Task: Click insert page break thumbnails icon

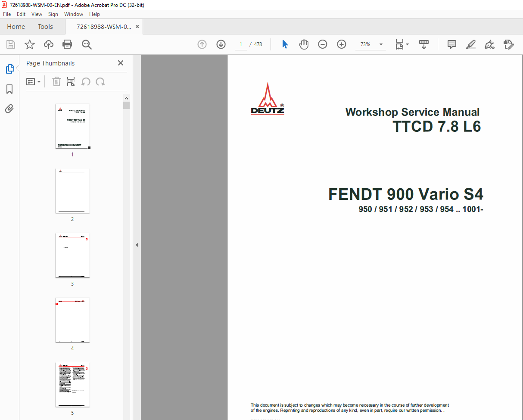Action: [x=71, y=82]
